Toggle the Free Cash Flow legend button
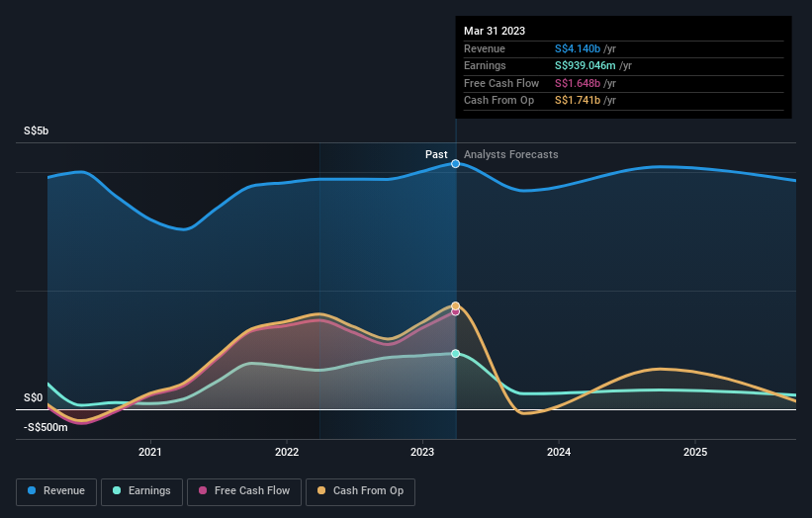The width and height of the screenshot is (812, 518). tap(244, 491)
